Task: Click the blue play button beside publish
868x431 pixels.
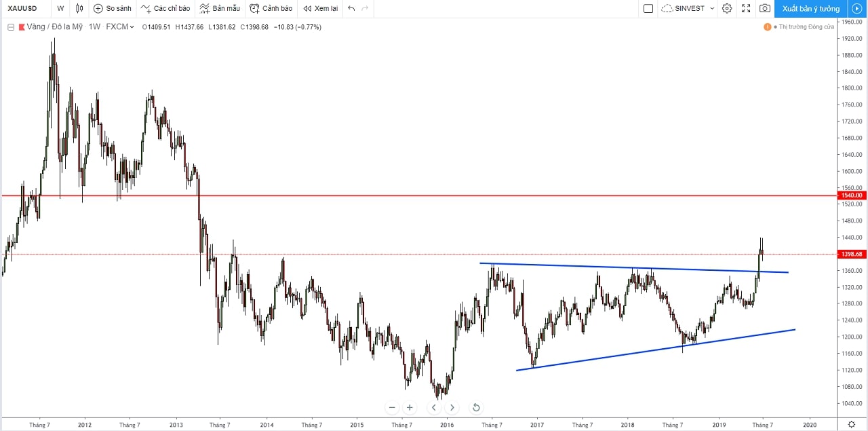Action: coord(856,9)
